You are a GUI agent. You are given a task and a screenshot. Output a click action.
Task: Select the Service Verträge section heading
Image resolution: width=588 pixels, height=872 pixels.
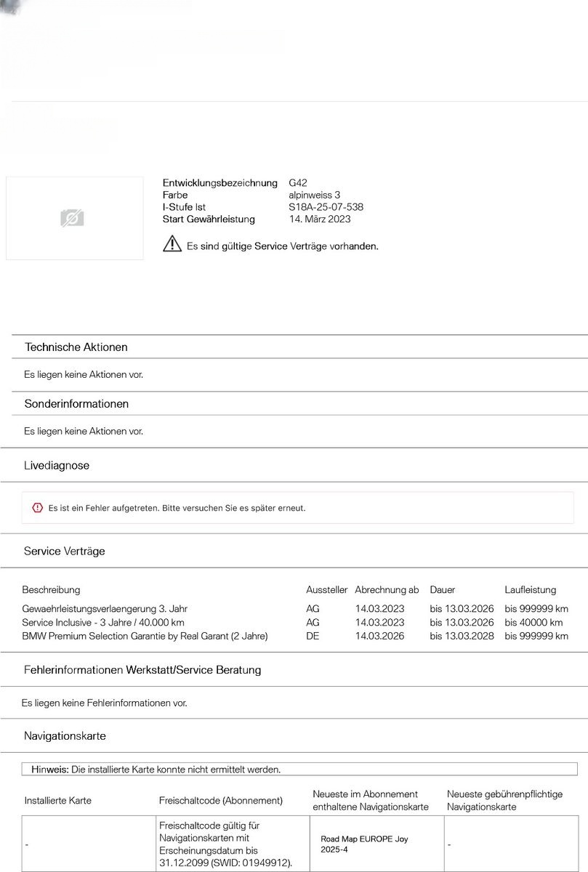pos(65,551)
